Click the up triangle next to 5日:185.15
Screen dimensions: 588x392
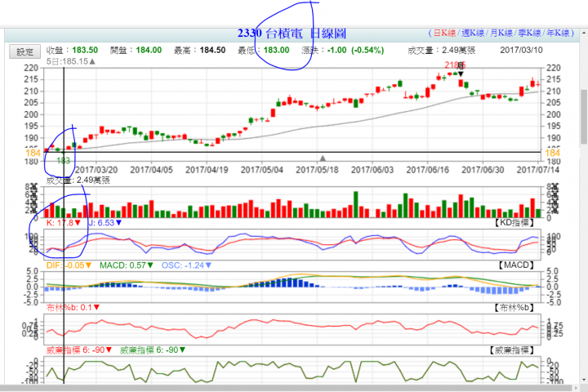tap(92, 61)
